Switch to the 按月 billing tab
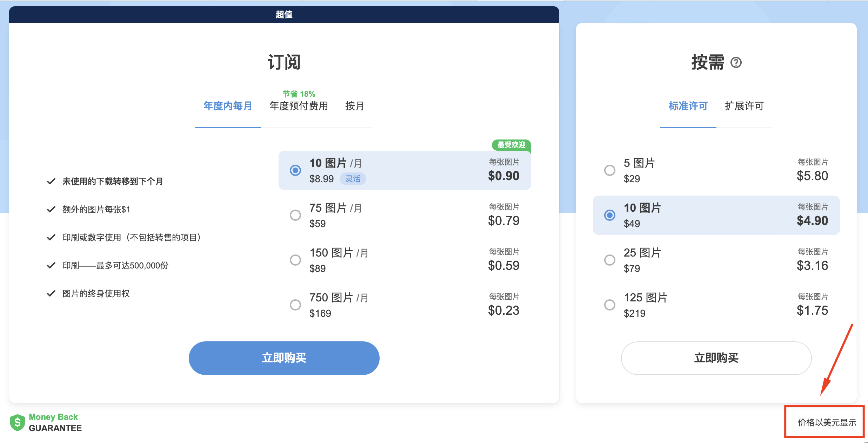868x443 pixels. pyautogui.click(x=355, y=106)
